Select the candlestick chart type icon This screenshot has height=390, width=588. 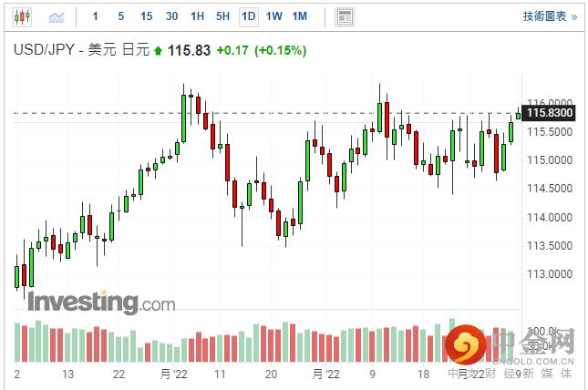[22, 16]
